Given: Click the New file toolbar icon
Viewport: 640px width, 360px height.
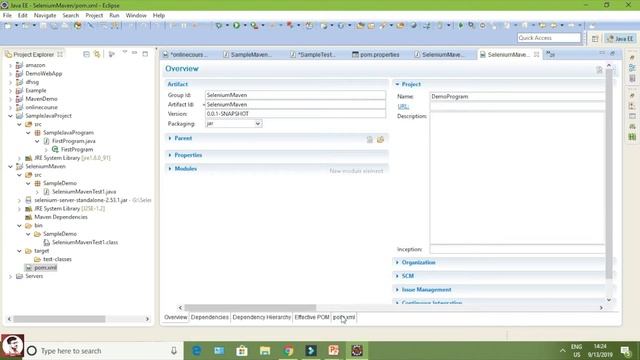Looking at the screenshot, I should coord(8,25).
